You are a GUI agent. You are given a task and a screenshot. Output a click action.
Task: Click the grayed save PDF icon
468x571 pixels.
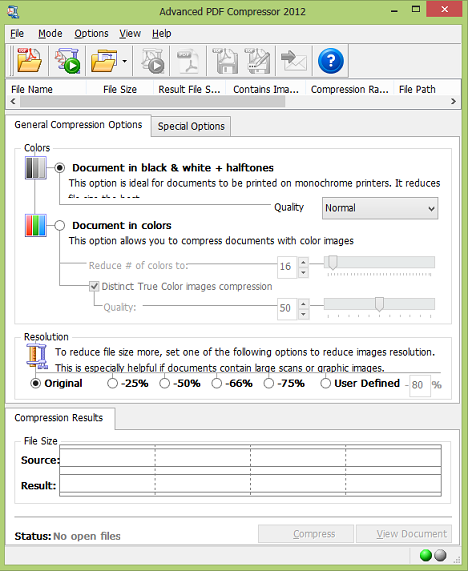point(225,60)
